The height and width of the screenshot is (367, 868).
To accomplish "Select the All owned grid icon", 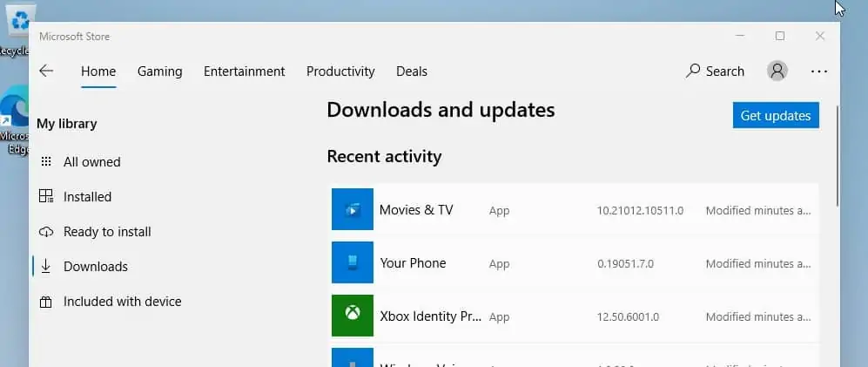I will click(46, 162).
